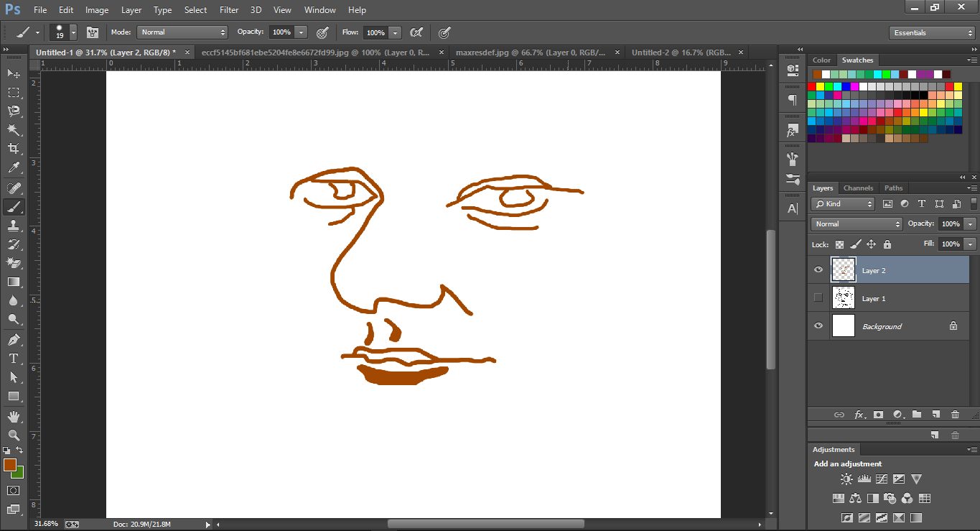The width and height of the screenshot is (980, 531).
Task: Select the Horizontal Type tool
Action: (x=14, y=359)
